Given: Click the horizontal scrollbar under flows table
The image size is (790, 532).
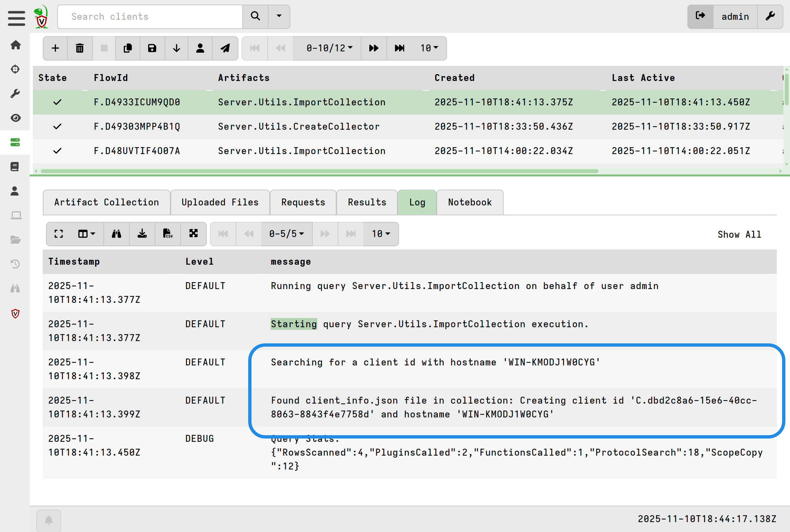Looking at the screenshot, I should 319,171.
